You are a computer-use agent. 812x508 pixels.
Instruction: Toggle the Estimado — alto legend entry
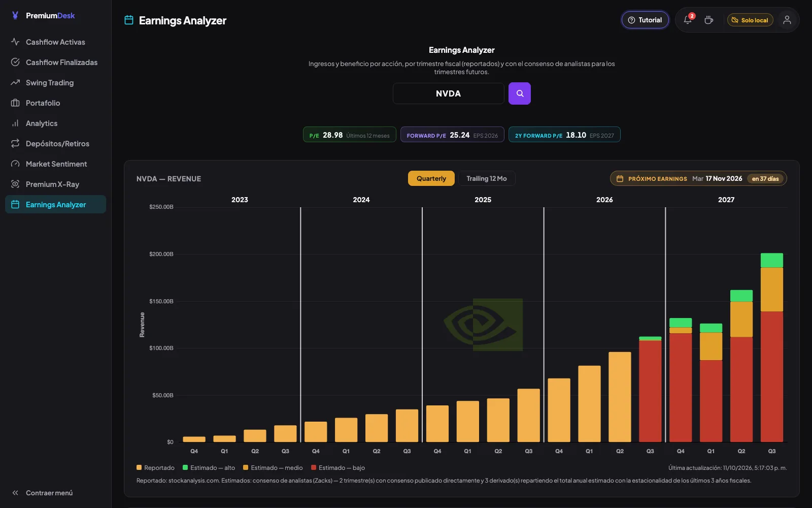209,468
